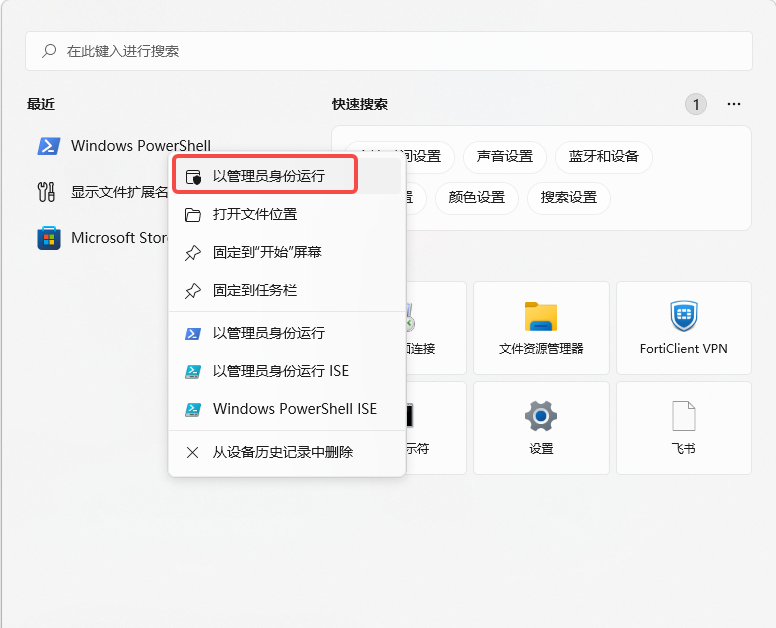Choose 打开文件位置 menu entry
This screenshot has height=628, width=776.
tap(287, 214)
